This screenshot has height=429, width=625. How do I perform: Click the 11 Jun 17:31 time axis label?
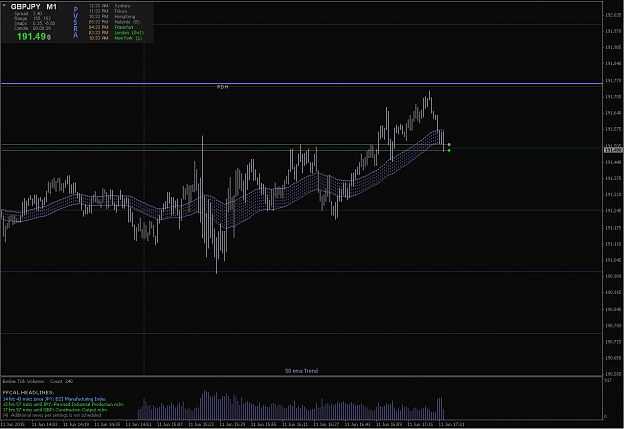click(x=451, y=424)
